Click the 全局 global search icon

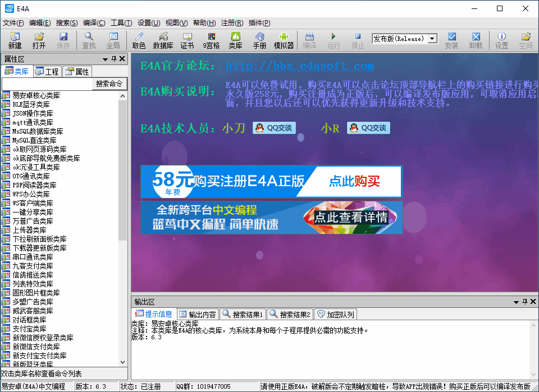tap(113, 40)
